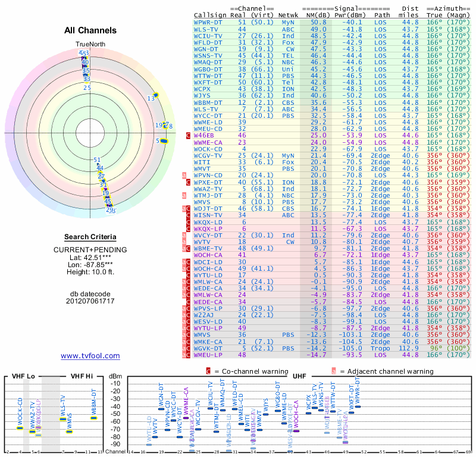Viewport: 476px width, 457px height.
Task: Click the co-channel icon beside WISN-TV
Action: 189,214
